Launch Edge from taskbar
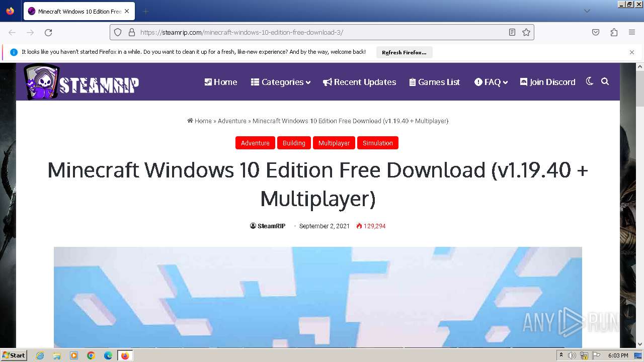 [x=108, y=355]
